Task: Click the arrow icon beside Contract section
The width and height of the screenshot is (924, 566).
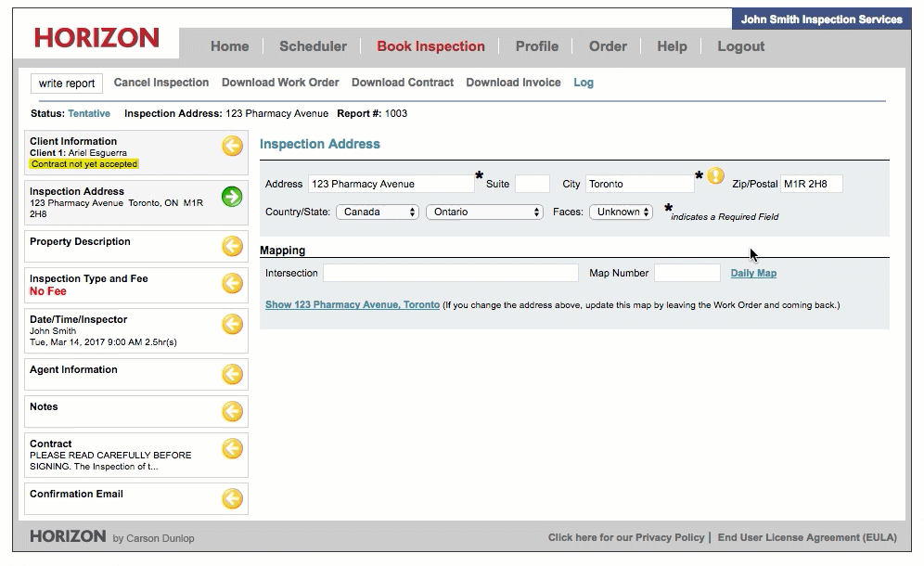Action: tap(232, 448)
